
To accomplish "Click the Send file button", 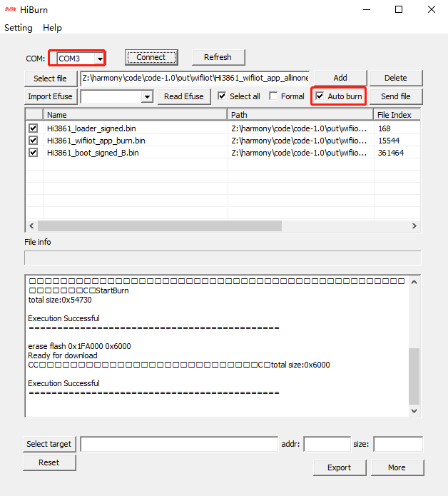I will click(396, 96).
